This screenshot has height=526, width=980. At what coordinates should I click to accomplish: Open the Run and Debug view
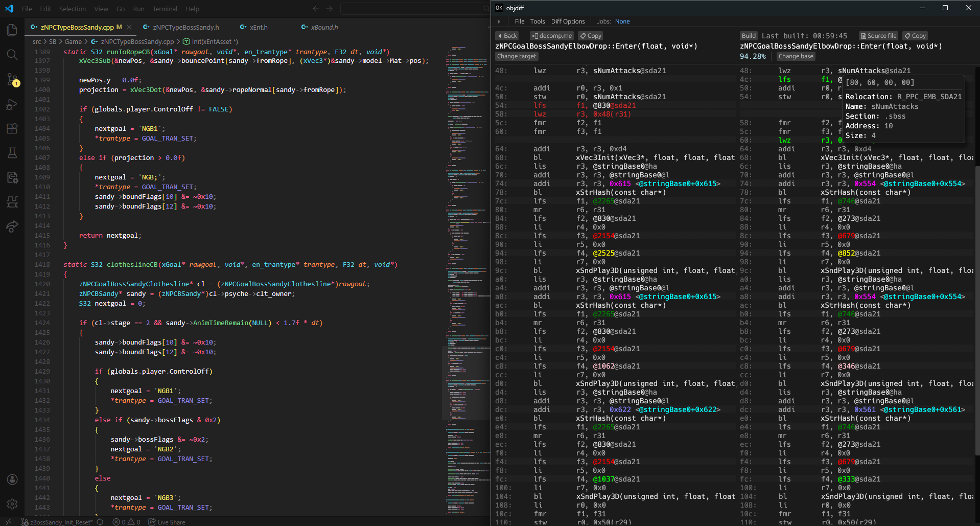[x=12, y=104]
